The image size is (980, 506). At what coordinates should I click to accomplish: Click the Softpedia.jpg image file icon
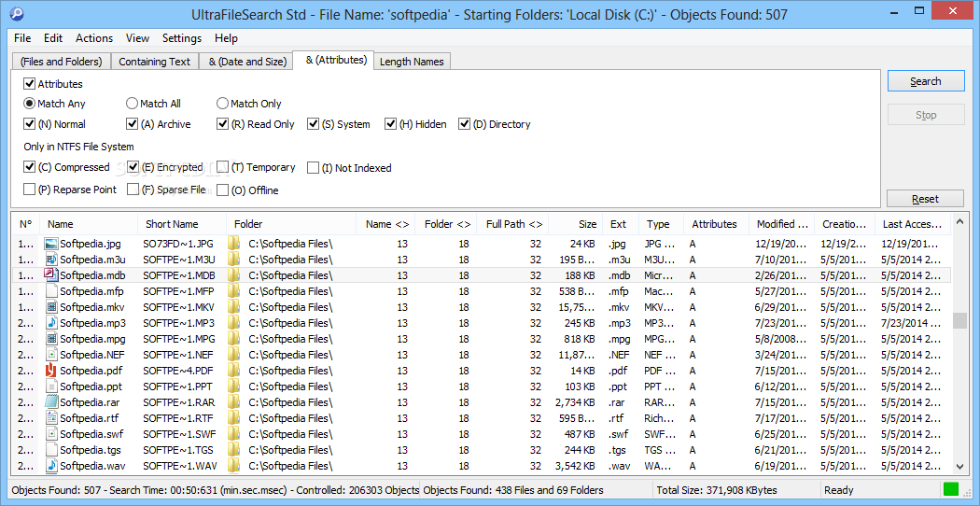(x=51, y=244)
